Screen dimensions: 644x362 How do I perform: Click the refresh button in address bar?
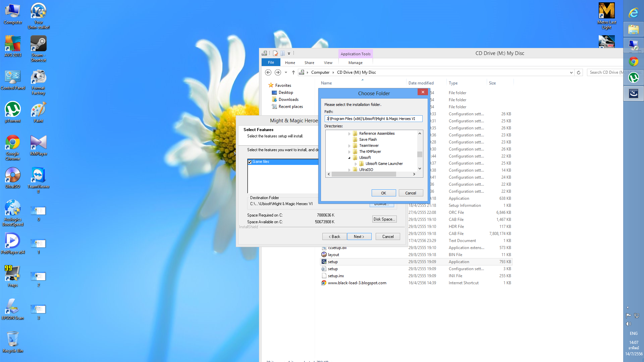(x=579, y=72)
